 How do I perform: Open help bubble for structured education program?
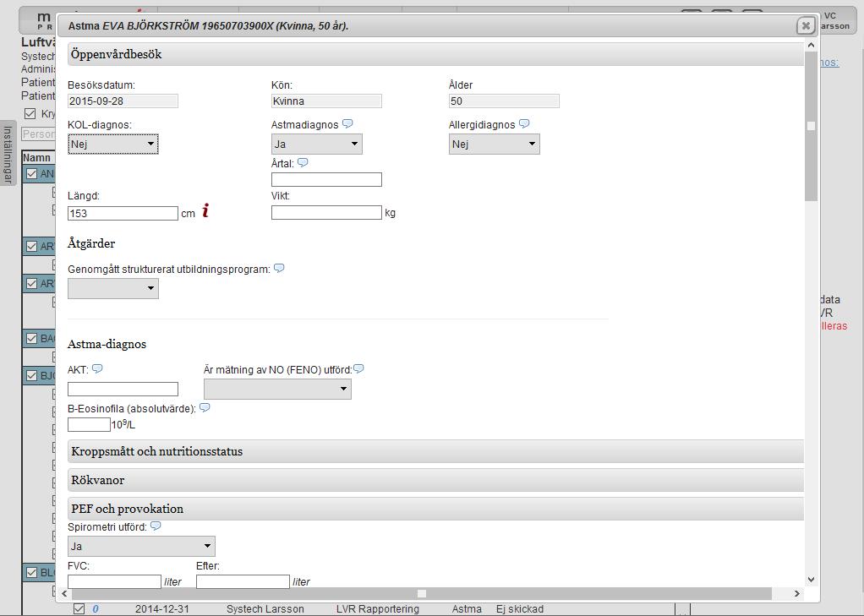(279, 269)
